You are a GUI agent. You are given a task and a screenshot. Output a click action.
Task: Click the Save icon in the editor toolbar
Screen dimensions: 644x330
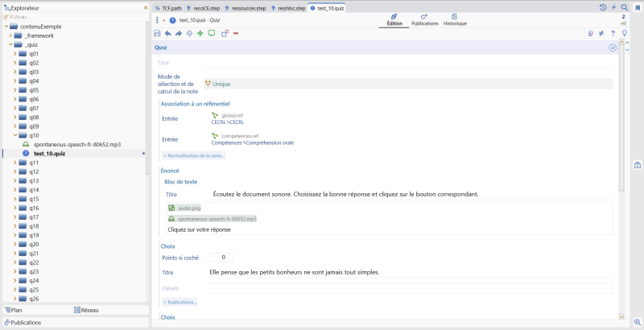(x=157, y=33)
